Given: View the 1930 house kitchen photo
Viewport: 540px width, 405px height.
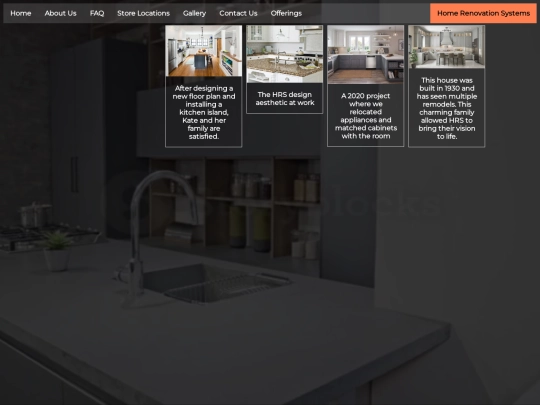Looking at the screenshot, I should [446, 47].
